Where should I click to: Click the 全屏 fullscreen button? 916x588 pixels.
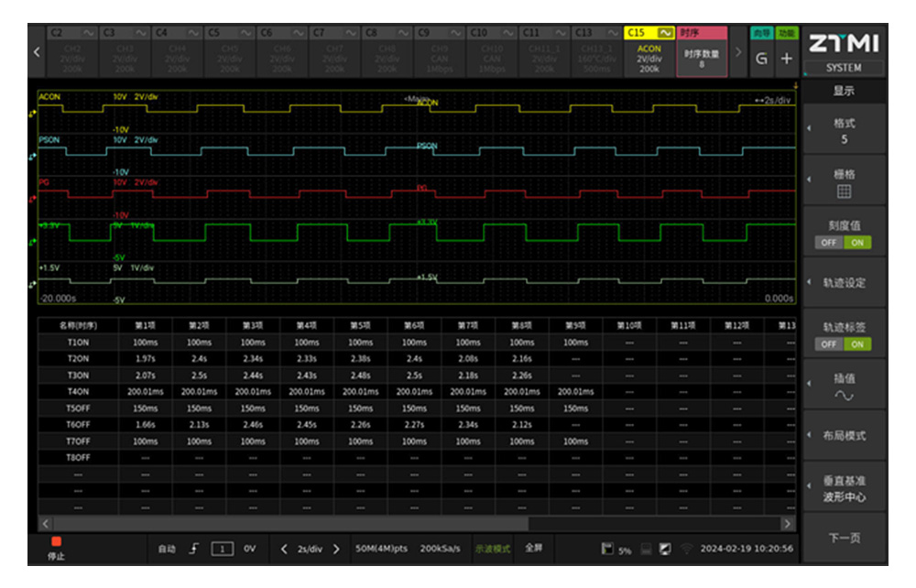533,548
